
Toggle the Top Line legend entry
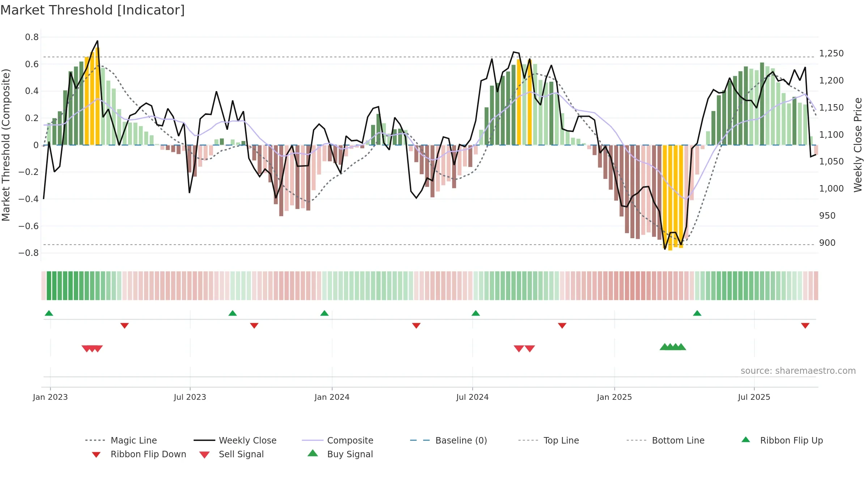(x=548, y=440)
